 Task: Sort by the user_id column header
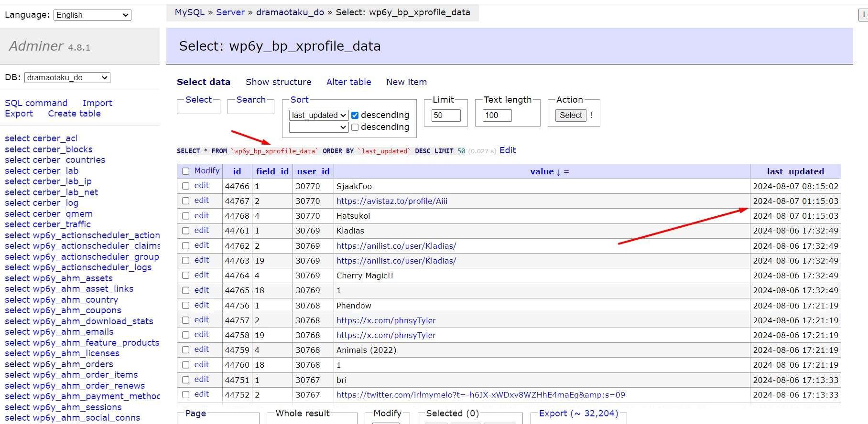pyautogui.click(x=313, y=171)
